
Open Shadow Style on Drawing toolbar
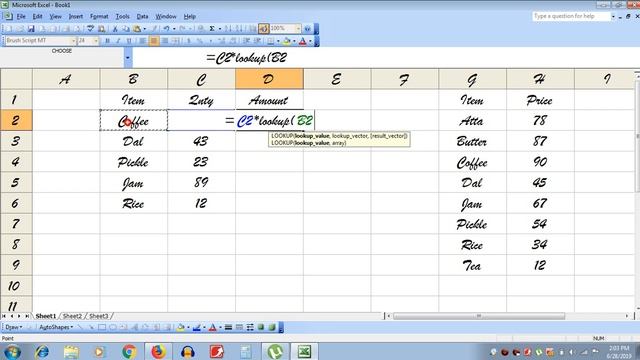pos(261,327)
